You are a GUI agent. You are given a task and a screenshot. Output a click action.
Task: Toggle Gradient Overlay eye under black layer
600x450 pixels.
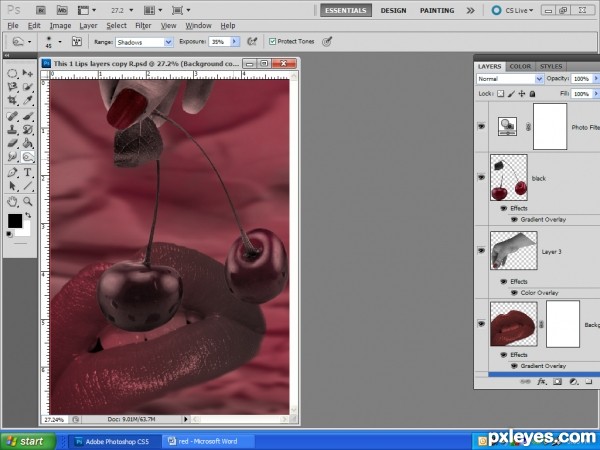(x=514, y=219)
